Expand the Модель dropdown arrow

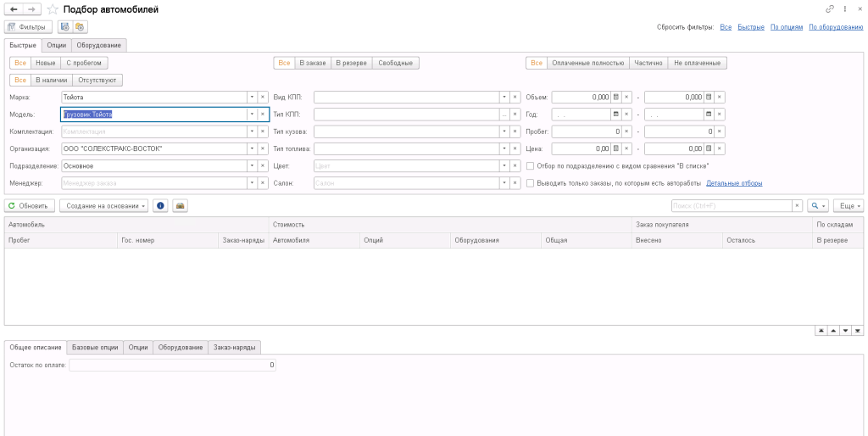[x=252, y=115]
